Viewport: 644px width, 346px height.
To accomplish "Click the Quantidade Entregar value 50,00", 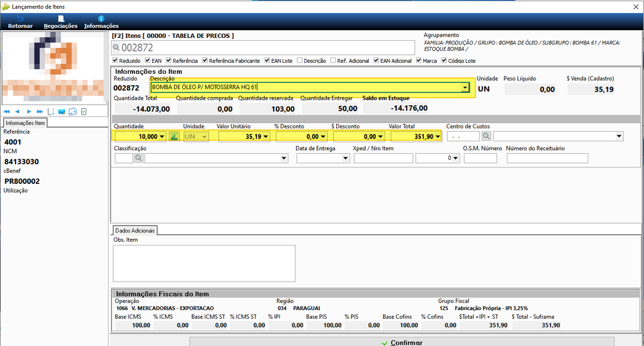I will [x=347, y=109].
